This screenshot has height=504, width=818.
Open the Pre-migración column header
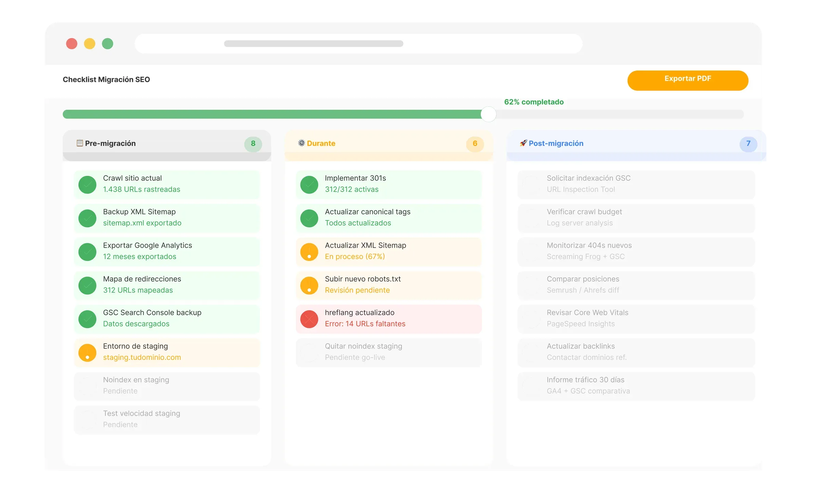[167, 145]
